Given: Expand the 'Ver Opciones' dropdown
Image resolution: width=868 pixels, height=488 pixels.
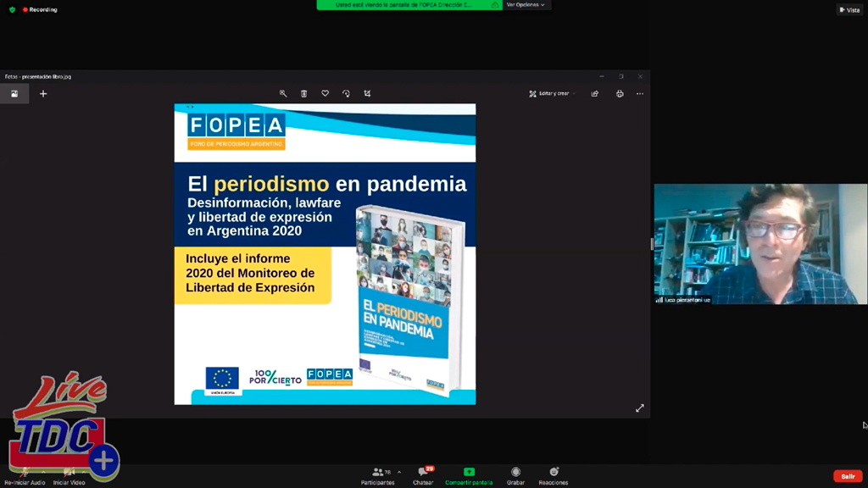Looking at the screenshot, I should tap(526, 5).
